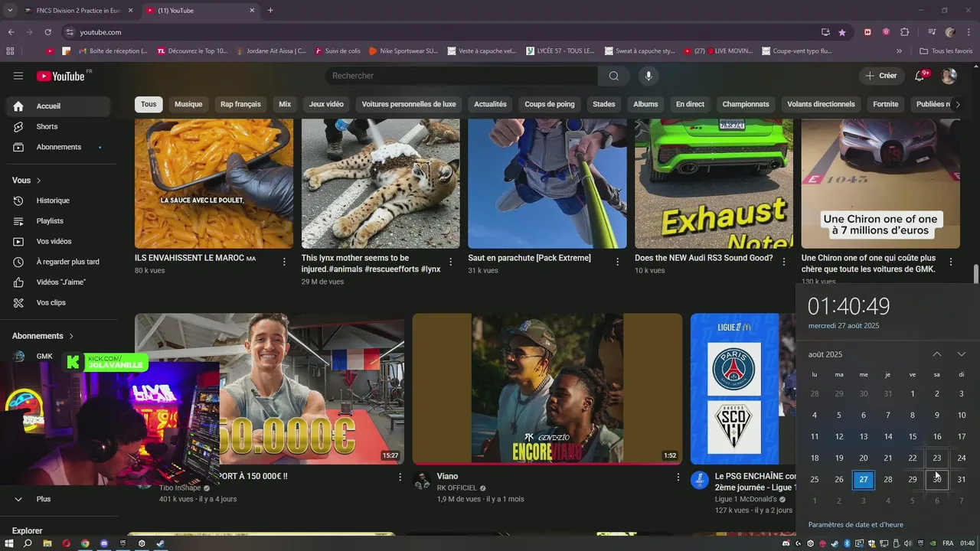The height and width of the screenshot is (551, 980).
Task: Open a new Chrome tab
Action: click(270, 10)
